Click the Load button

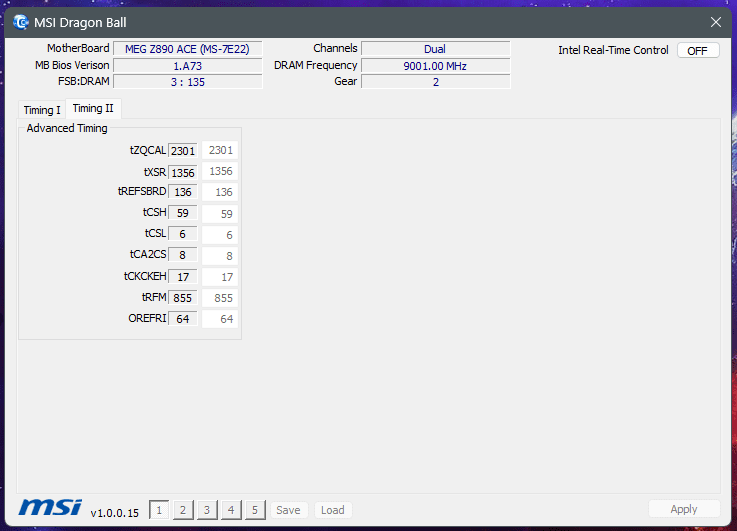coord(333,510)
